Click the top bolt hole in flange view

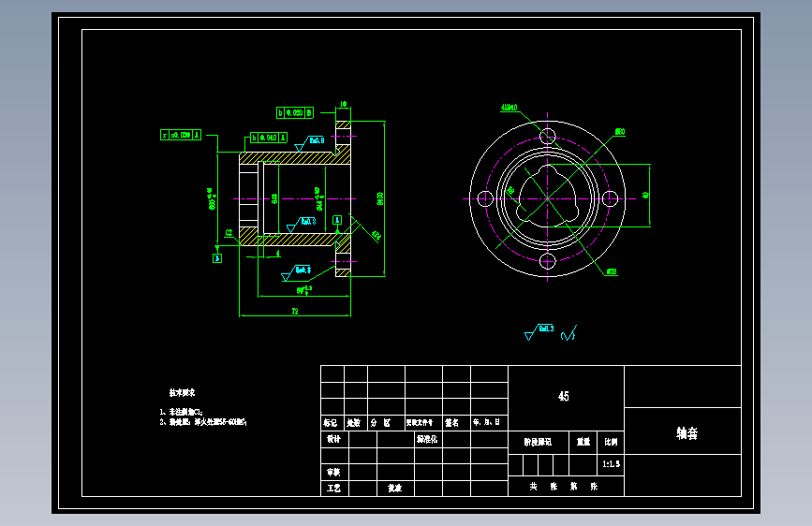point(547,137)
